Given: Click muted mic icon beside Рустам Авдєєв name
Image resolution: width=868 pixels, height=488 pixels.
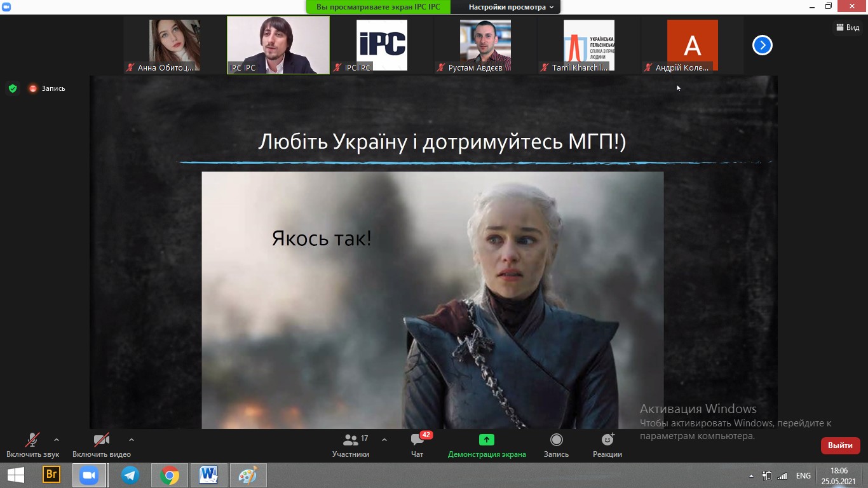Looking at the screenshot, I should click(x=442, y=67).
